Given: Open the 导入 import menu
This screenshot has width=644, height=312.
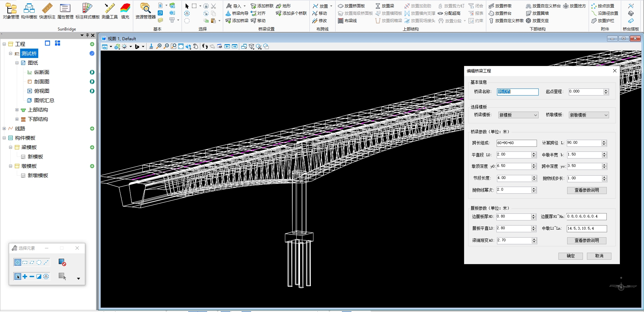Looking at the screenshot, I should coord(236,6).
